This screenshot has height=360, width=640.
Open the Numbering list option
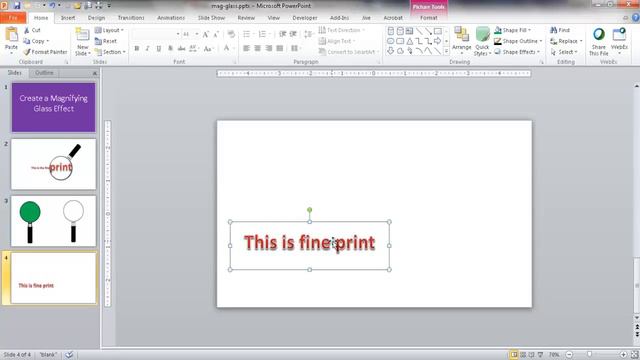264,34
